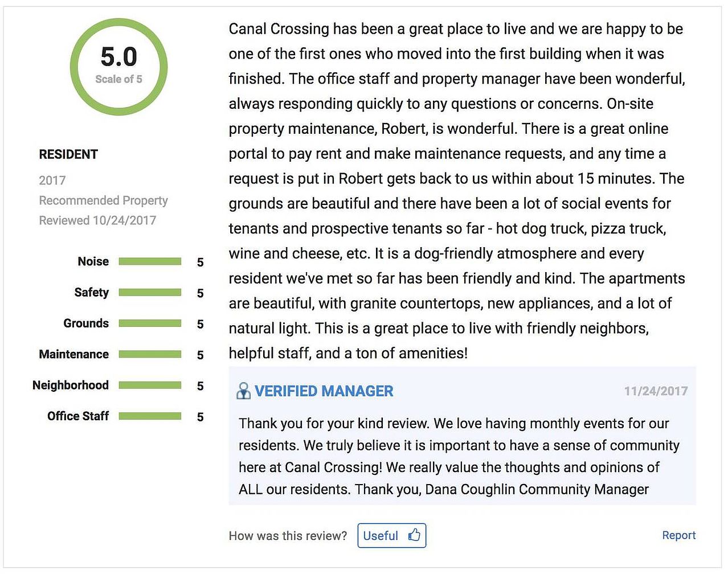Click the Grounds rating bar
This screenshot has height=574, width=728.
(150, 323)
